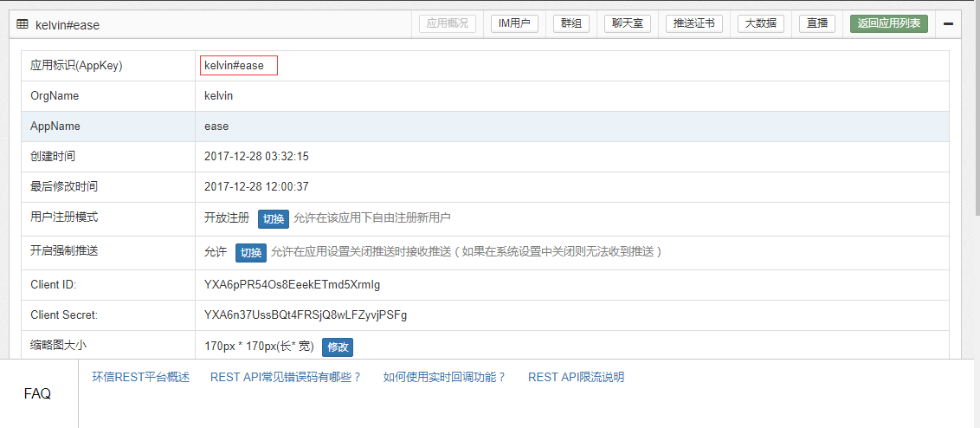Click the 允许 status text

pyautogui.click(x=215, y=252)
